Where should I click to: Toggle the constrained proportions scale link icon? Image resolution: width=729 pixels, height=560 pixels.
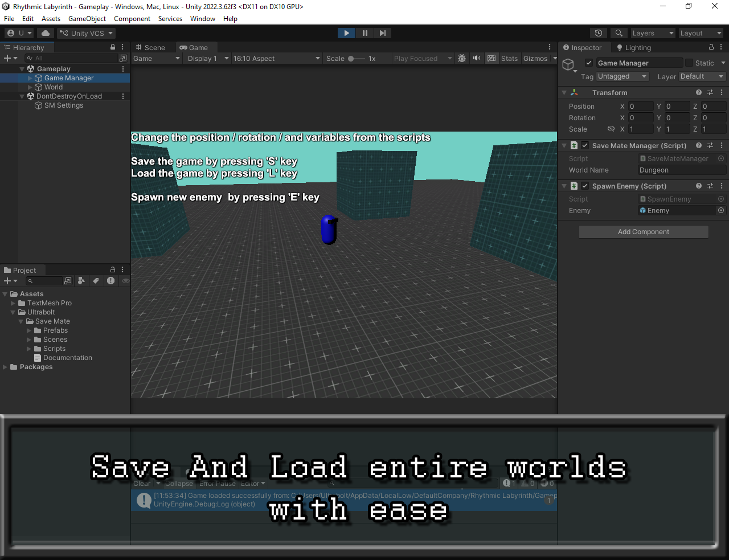[x=611, y=129]
